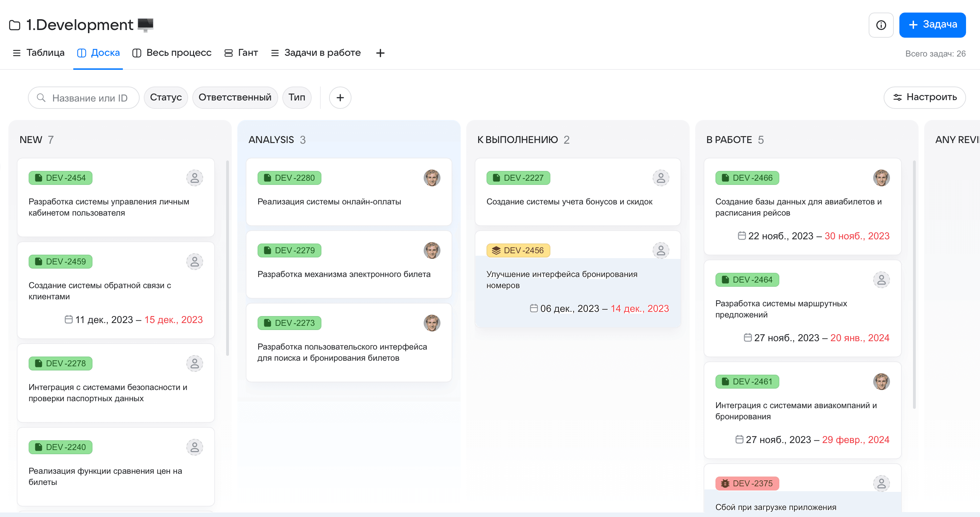This screenshot has height=517, width=980.
Task: Open task badge DEV-2273
Action: (290, 323)
